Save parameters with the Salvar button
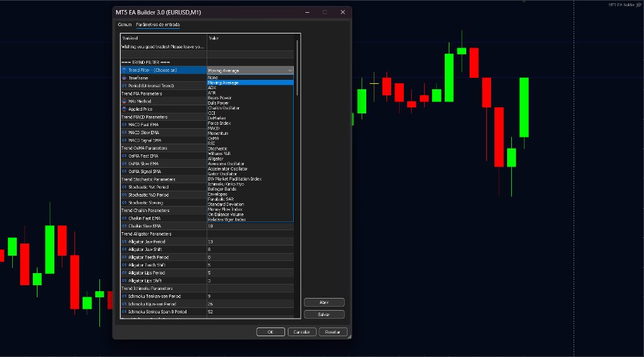Screen dimensions: 644x357 click(324, 314)
